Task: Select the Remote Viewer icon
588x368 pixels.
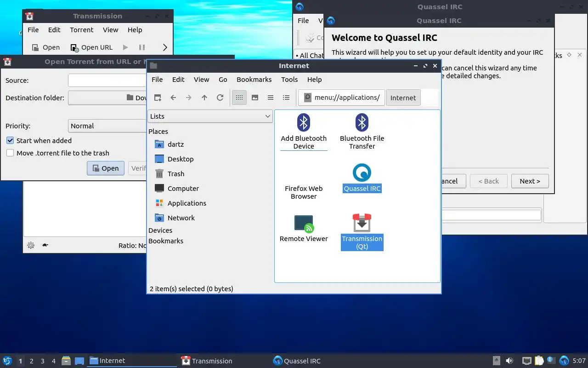Action: pos(304,224)
